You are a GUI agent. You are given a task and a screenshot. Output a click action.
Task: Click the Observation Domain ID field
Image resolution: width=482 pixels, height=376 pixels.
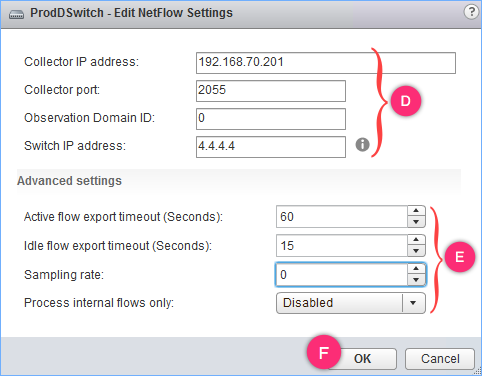[271, 119]
